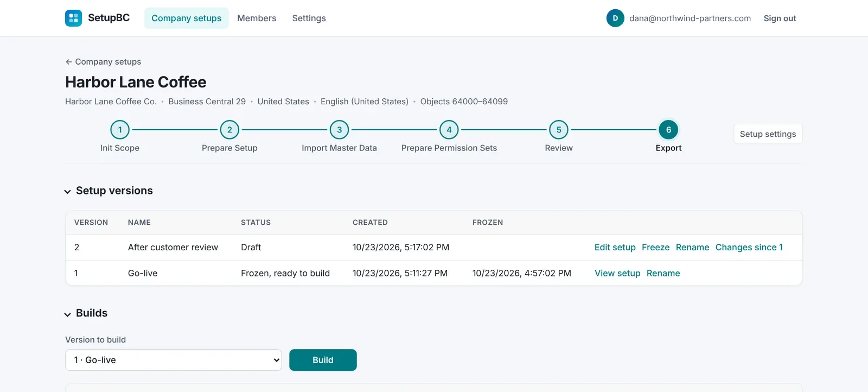Click the Objects 64000–64099 text

(464, 102)
